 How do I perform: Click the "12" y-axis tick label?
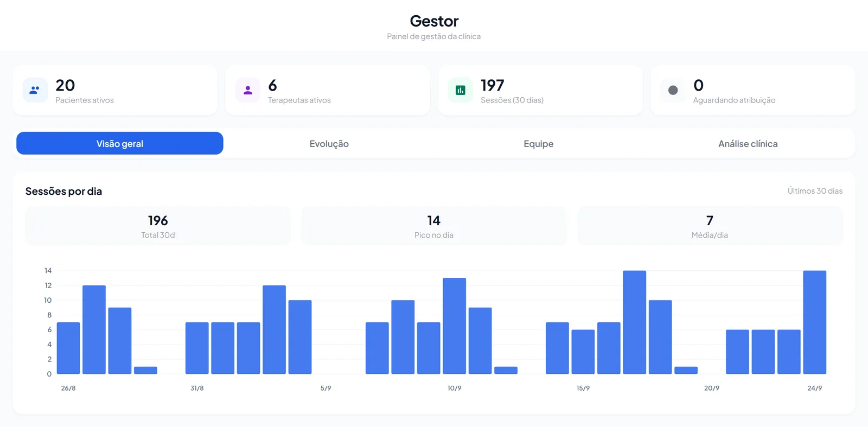pos(48,285)
